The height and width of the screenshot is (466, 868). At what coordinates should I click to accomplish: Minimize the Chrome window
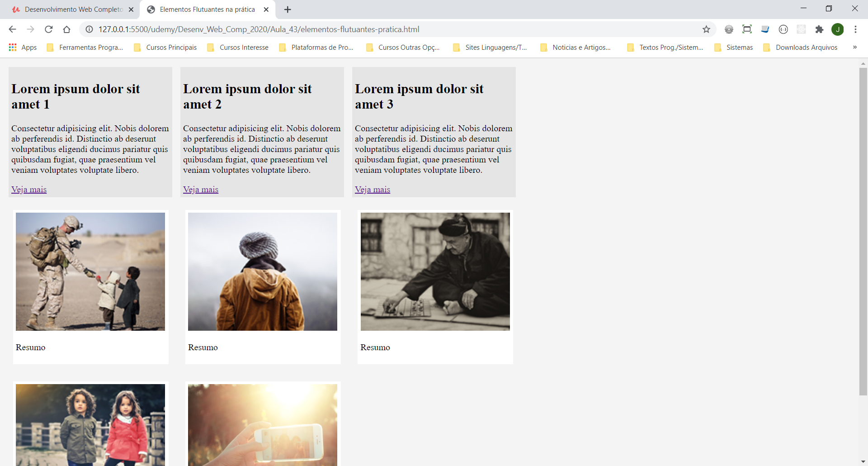(803, 8)
